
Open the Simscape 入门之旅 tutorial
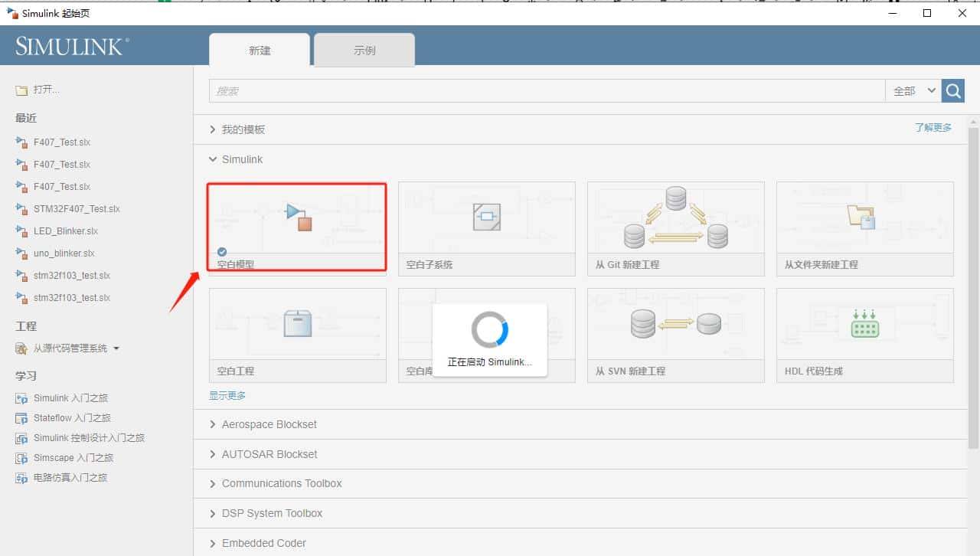(73, 458)
